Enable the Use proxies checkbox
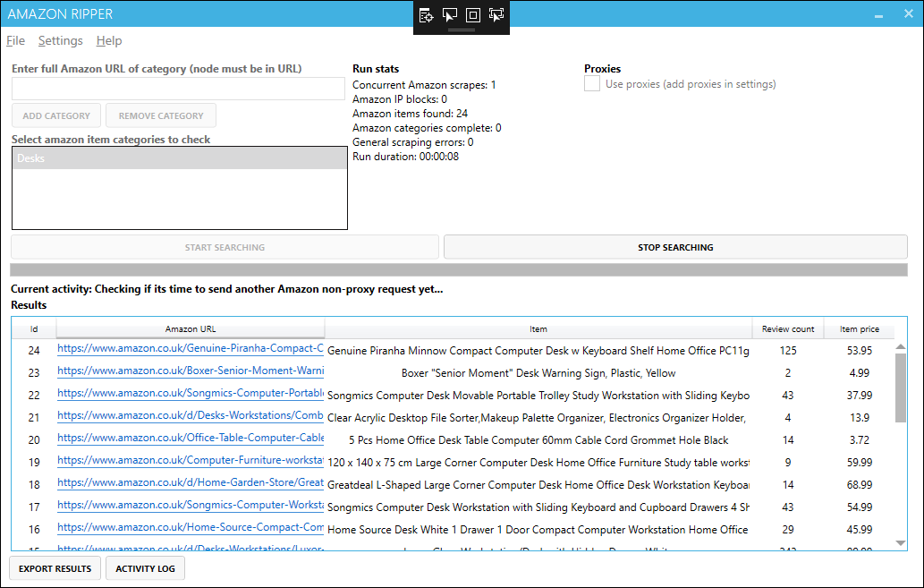The height and width of the screenshot is (588, 924). 592,84
